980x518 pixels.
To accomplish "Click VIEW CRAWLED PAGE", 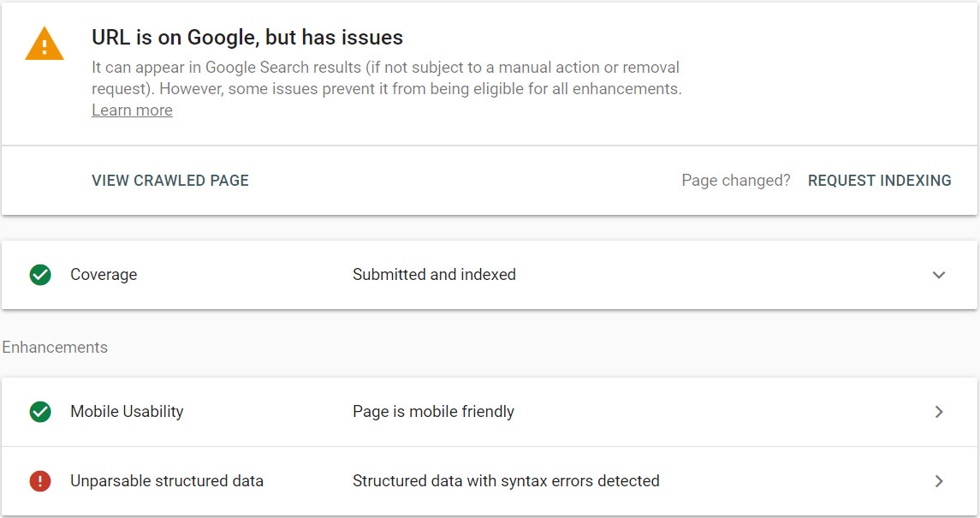I will click(170, 181).
